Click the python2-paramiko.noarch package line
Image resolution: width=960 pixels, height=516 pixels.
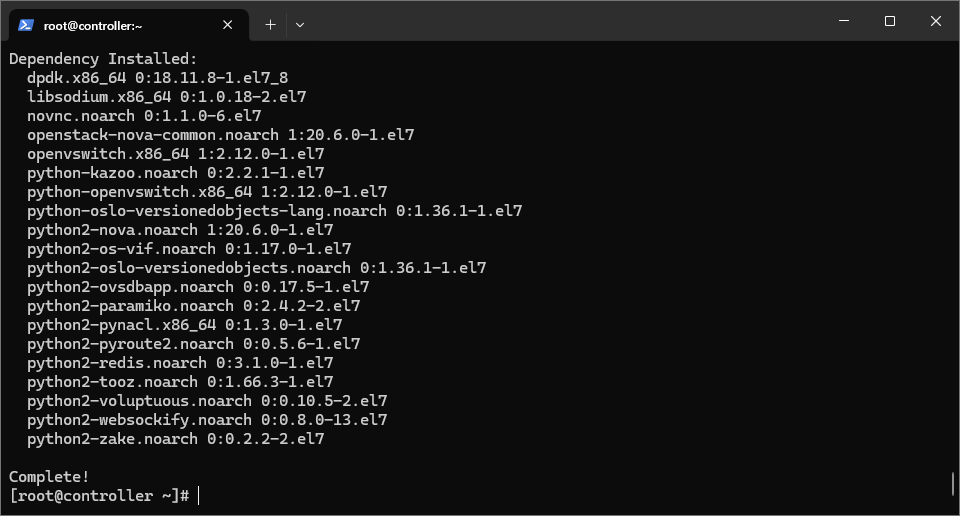coord(193,305)
